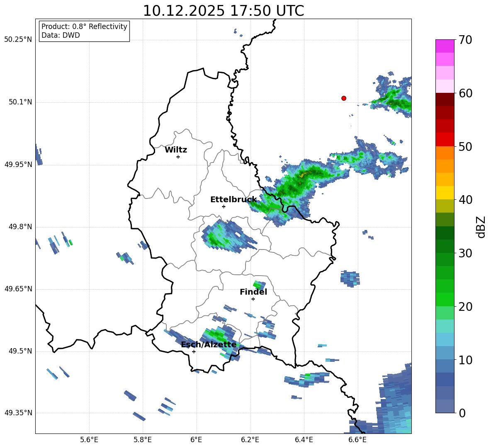Click the small radar echo above Findel
491x448 pixels.
pyautogui.click(x=259, y=285)
